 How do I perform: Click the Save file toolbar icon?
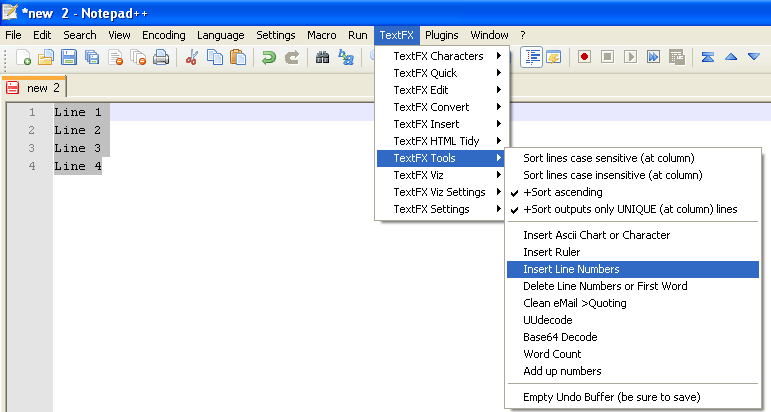click(69, 57)
